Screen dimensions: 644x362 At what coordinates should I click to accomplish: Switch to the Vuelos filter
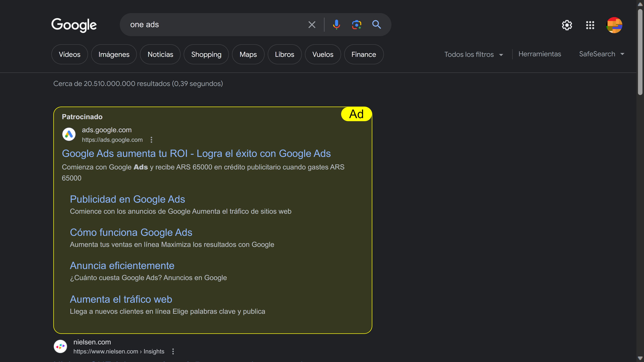coord(323,54)
